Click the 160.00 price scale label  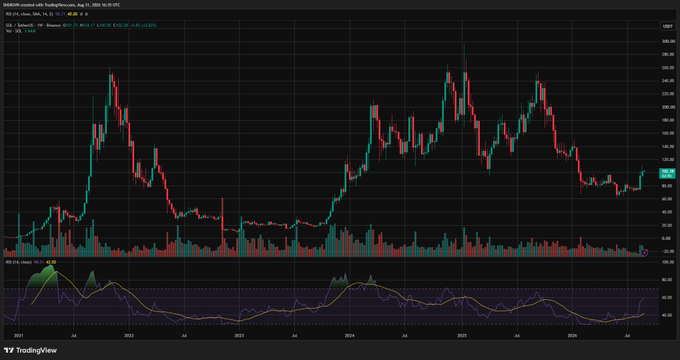(x=667, y=133)
